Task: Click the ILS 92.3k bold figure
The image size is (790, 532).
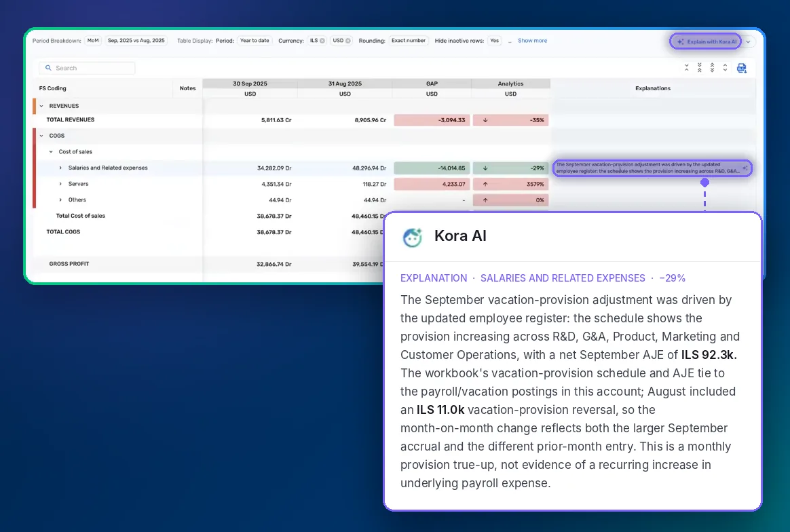Action: tap(709, 355)
